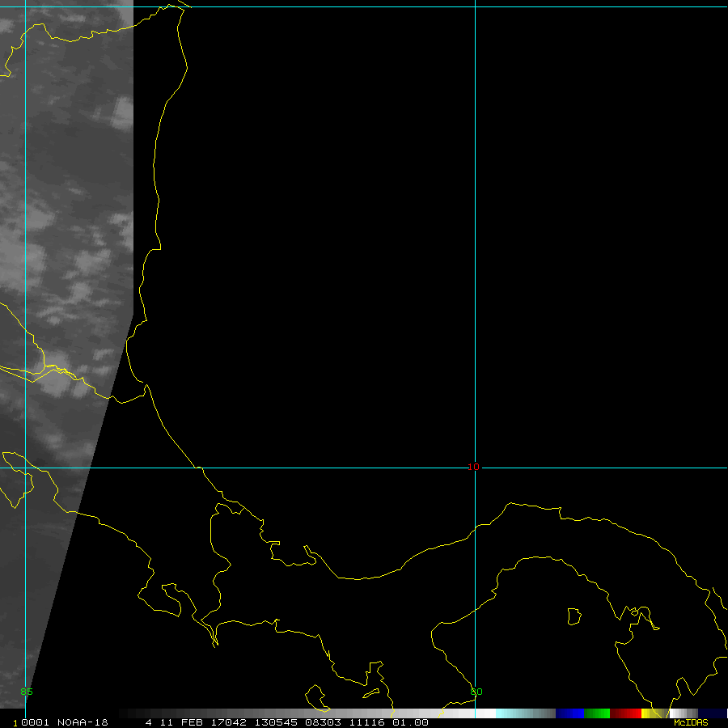This screenshot has width=728, height=728.
Task: Click the 08303 value in the footer
Action: [x=321, y=722]
